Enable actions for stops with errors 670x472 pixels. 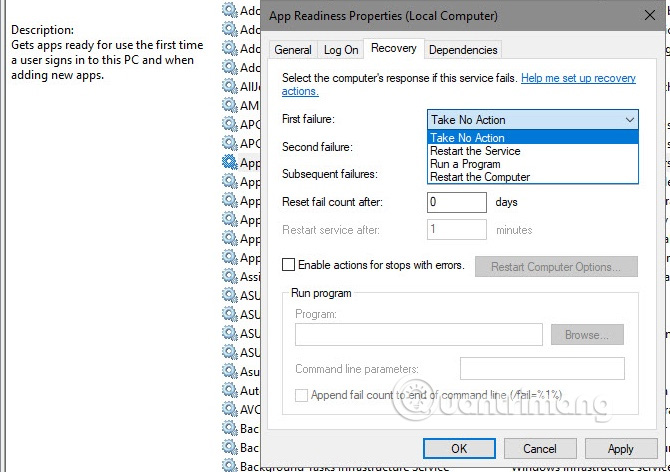(289, 265)
